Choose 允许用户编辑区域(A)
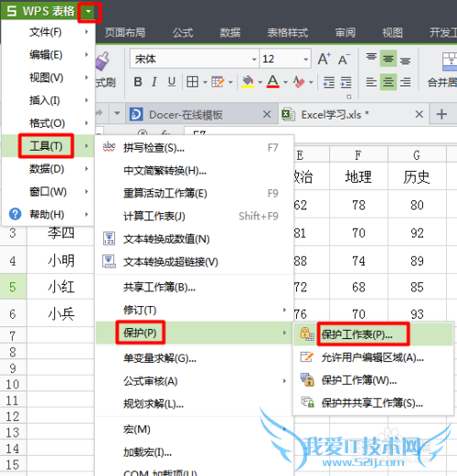Image resolution: width=457 pixels, height=476 pixels. pyautogui.click(x=374, y=357)
